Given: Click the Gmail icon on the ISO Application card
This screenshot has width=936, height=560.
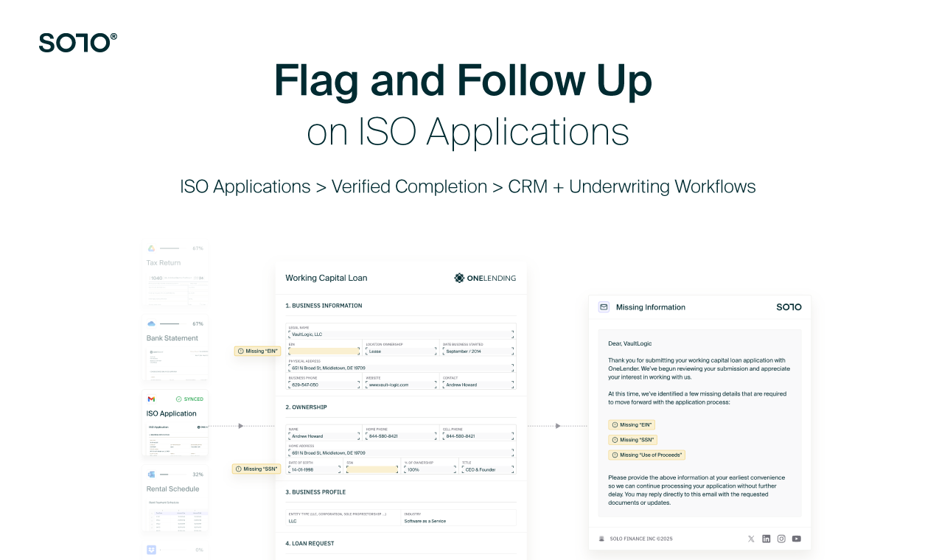Looking at the screenshot, I should pyautogui.click(x=151, y=399).
